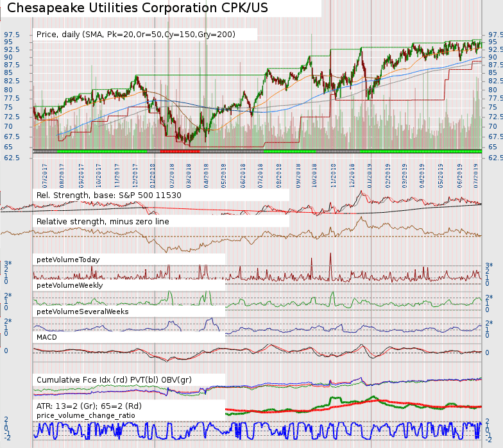
Task: Click the 80 price label on left axis
Action: coord(8,90)
